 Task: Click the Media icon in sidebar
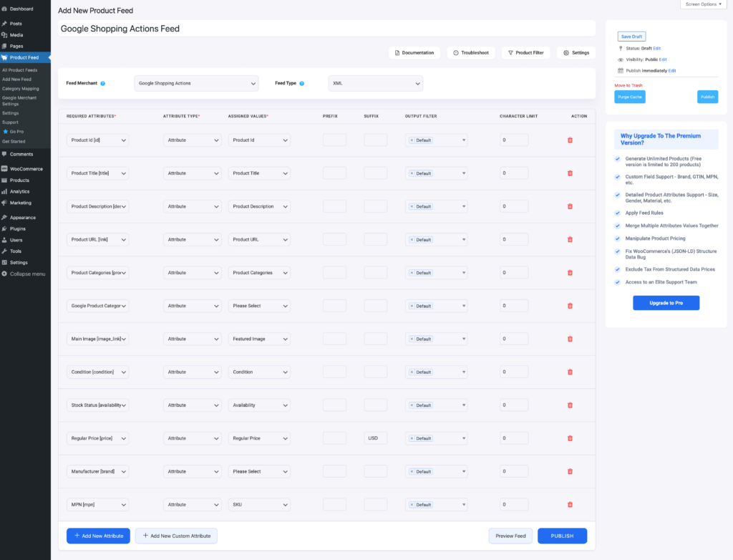tap(4, 35)
